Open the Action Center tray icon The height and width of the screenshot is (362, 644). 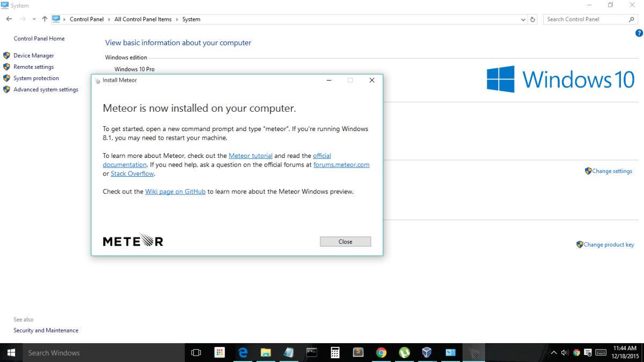pos(588,353)
